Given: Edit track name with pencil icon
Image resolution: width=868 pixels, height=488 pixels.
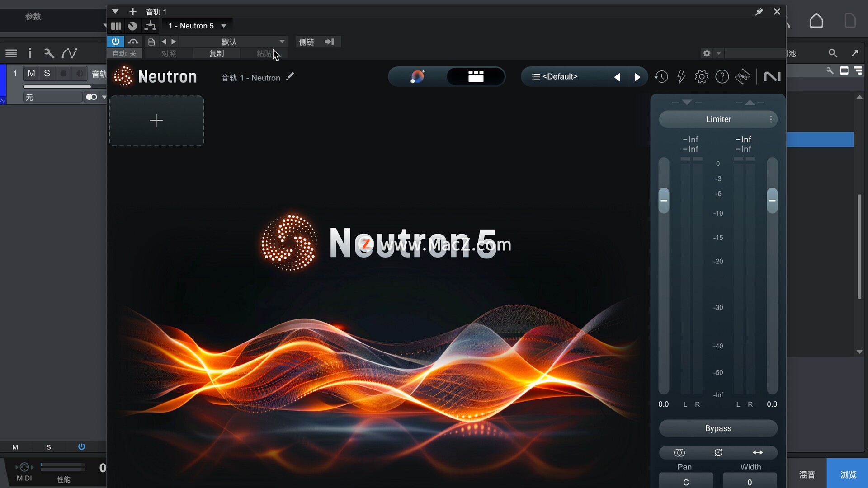Looking at the screenshot, I should 290,76.
